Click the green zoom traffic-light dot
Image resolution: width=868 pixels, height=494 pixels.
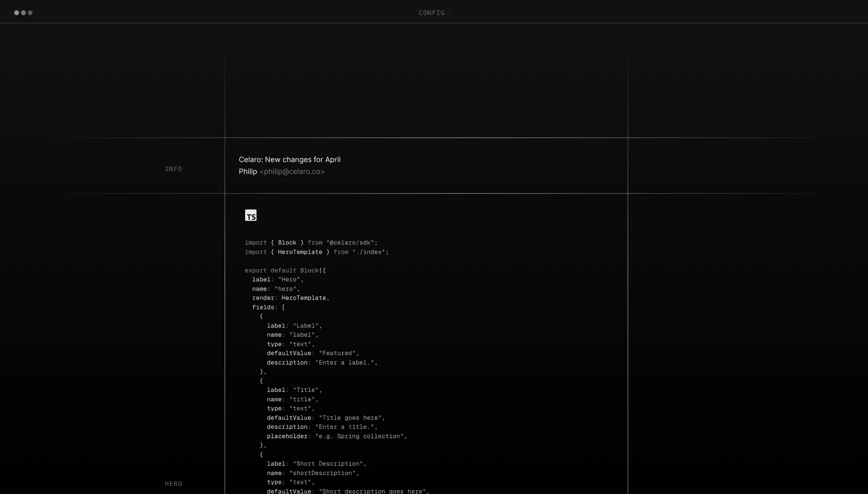(31, 11)
